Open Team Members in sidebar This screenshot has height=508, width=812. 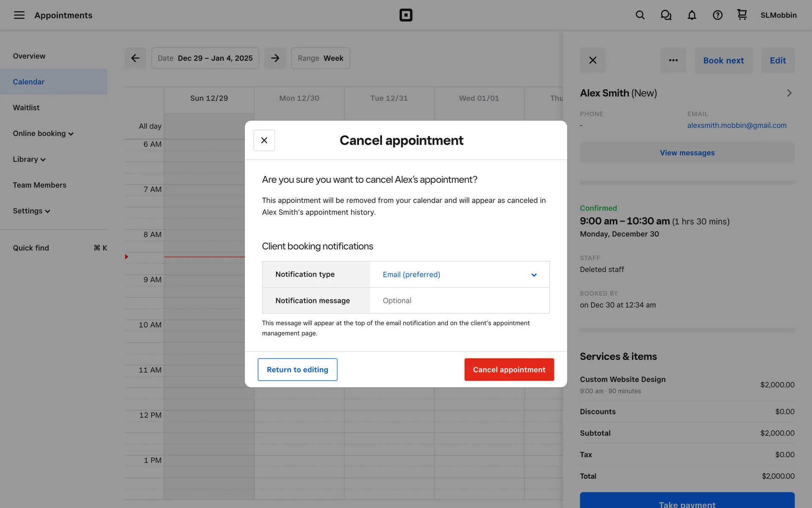click(x=39, y=185)
